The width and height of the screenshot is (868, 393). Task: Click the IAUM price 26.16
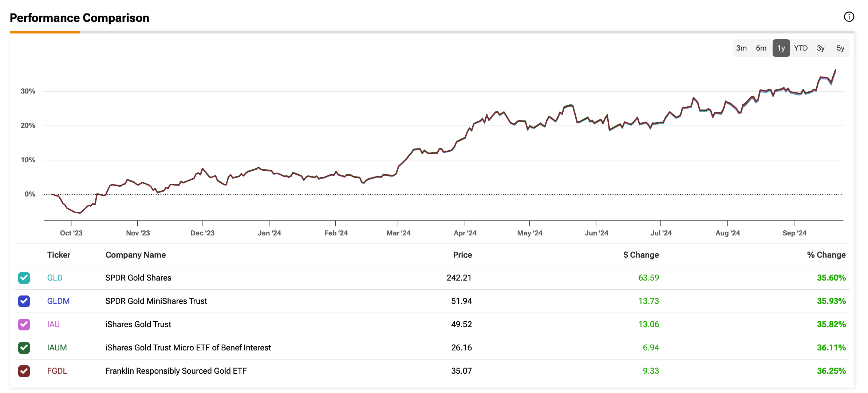pos(461,348)
